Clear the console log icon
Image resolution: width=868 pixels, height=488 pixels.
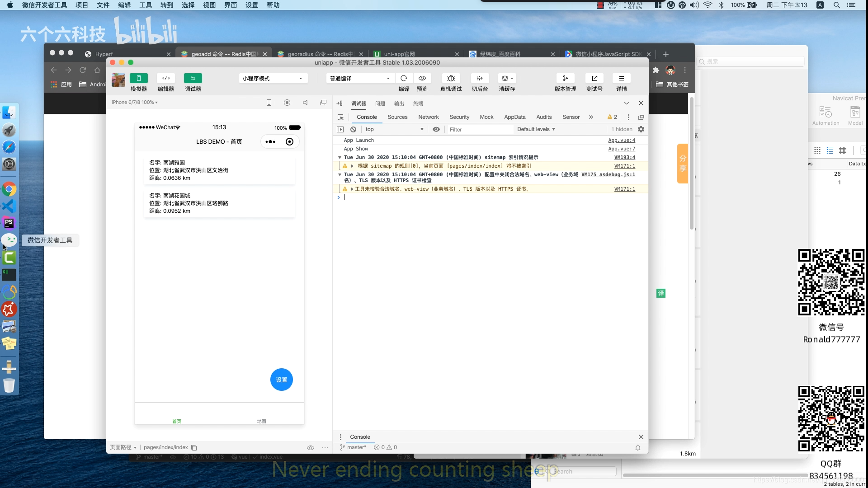coord(353,129)
